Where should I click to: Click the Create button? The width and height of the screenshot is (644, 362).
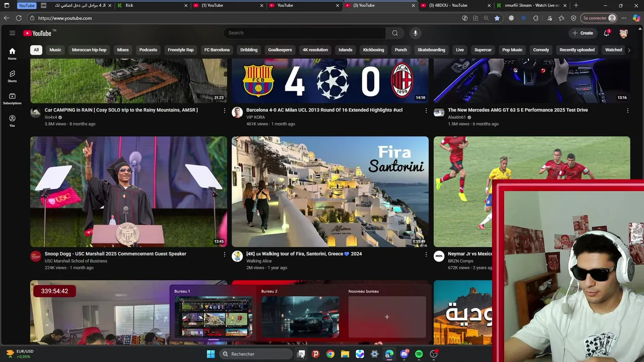(583, 33)
